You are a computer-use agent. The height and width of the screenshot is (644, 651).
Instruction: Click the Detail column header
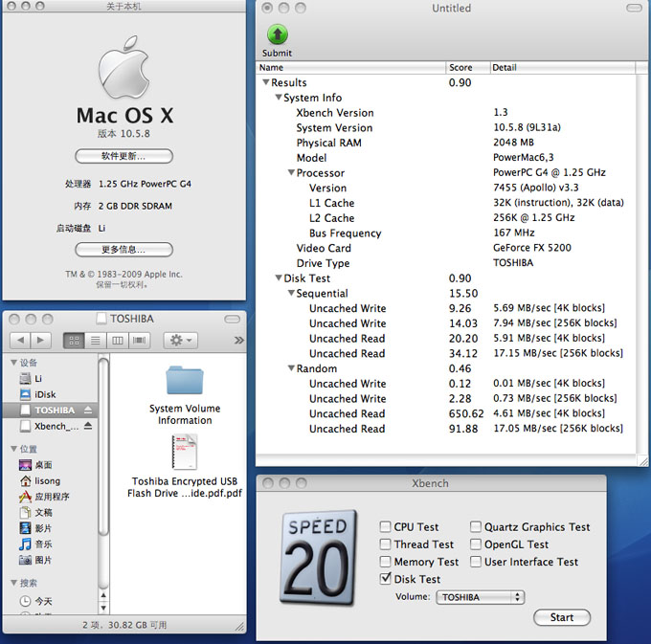(x=563, y=68)
